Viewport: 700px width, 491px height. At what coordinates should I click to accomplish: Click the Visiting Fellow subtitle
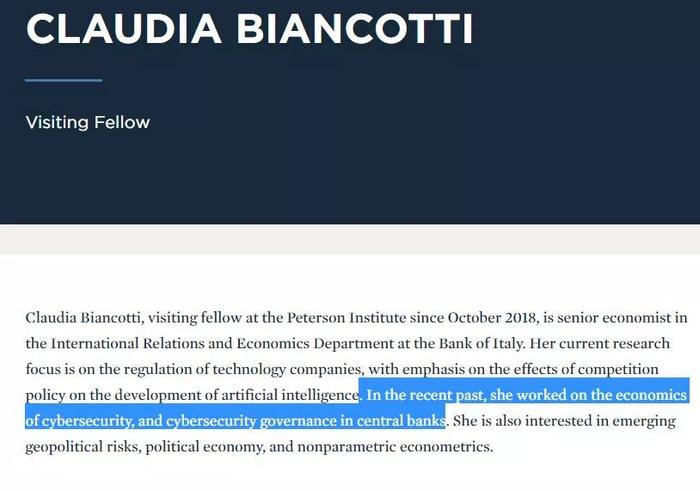[88, 122]
